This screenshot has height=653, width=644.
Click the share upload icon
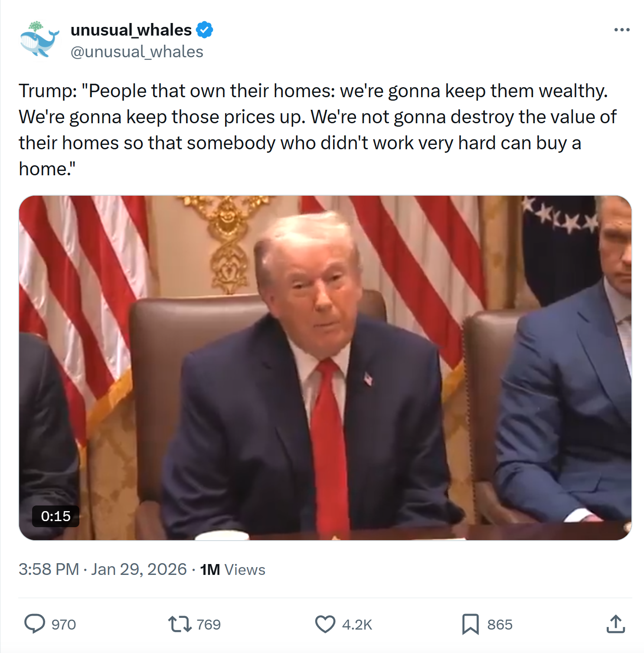coord(615,624)
